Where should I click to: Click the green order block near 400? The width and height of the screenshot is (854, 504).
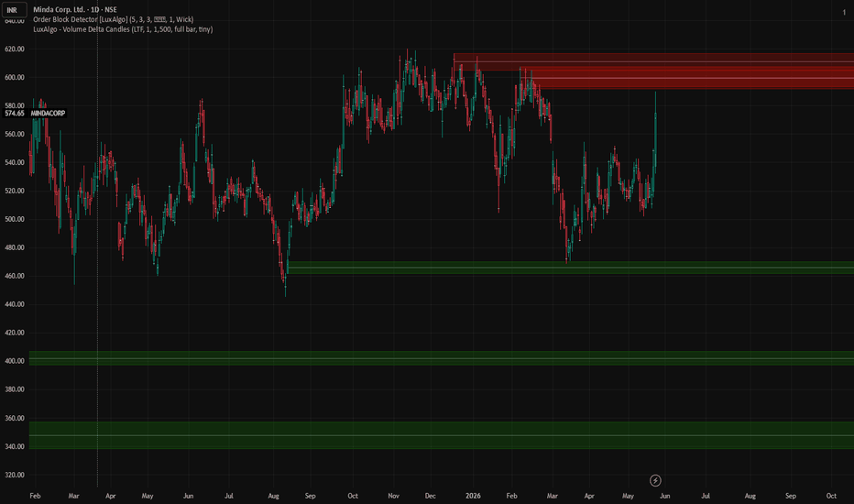(x=441, y=358)
